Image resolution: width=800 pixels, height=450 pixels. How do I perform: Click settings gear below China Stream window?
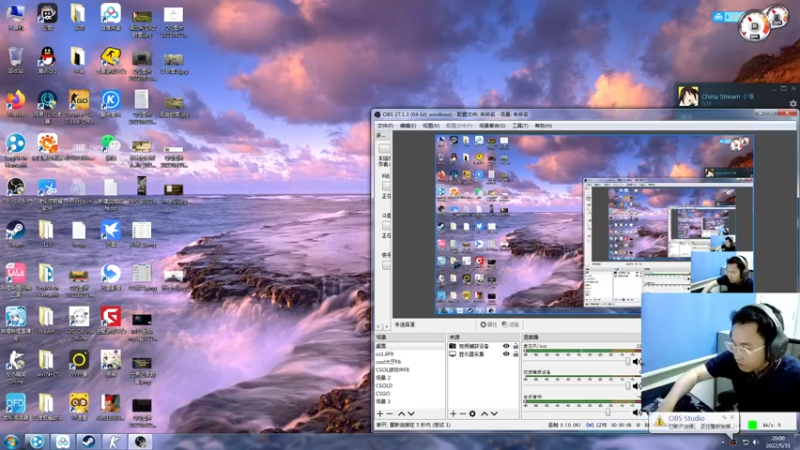pos(793,104)
